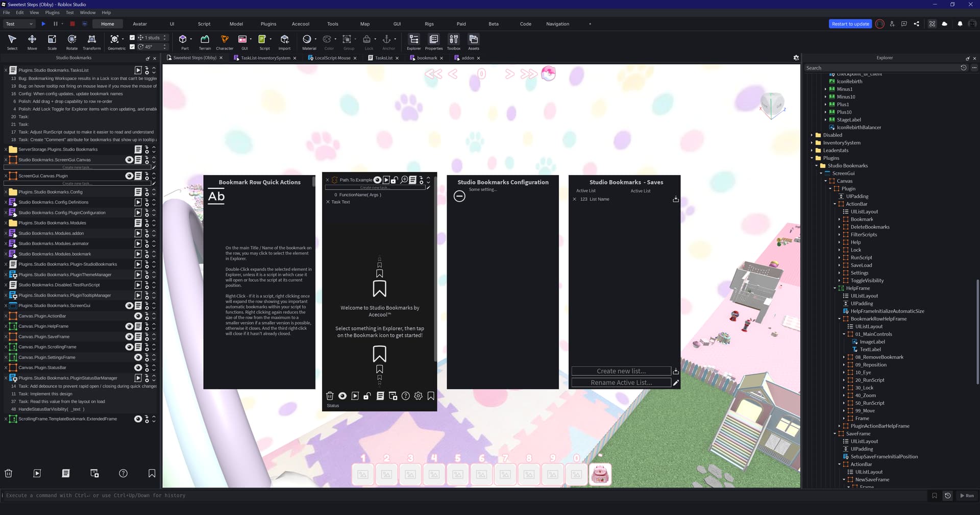Toggle visibility eye for ScreenGui.Canvas.Plugin bookmark
This screenshot has height=515, width=980.
[x=129, y=176]
